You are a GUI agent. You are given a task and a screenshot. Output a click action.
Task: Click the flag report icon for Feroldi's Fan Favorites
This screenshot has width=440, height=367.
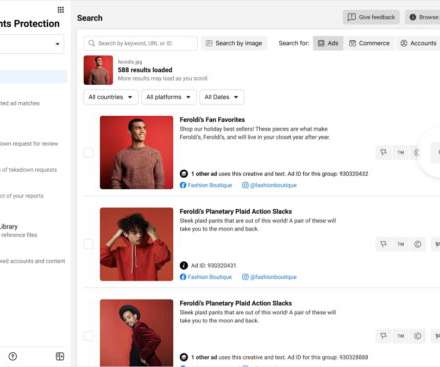[x=384, y=152]
